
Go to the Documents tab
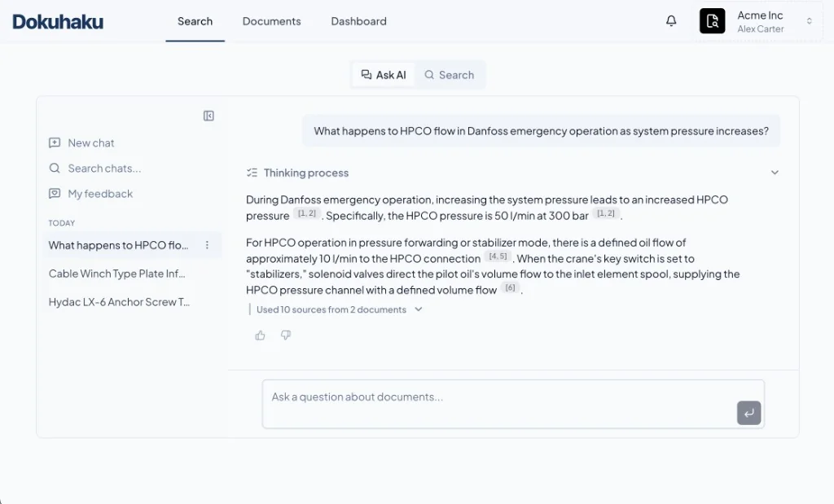click(271, 21)
